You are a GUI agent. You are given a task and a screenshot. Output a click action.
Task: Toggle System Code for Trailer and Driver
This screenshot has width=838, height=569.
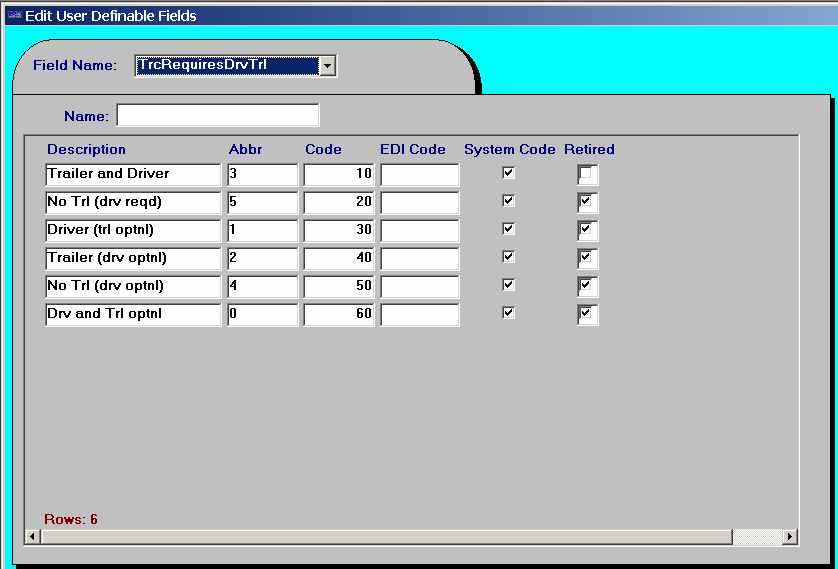[508, 173]
